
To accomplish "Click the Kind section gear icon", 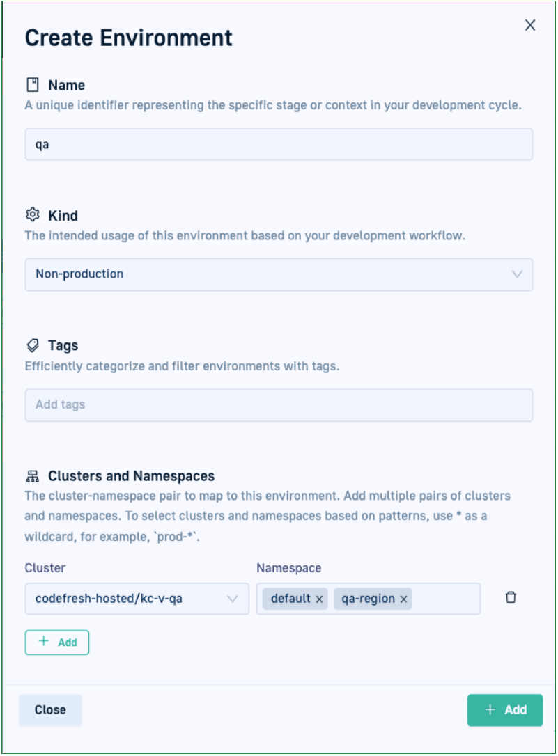I will 32,215.
